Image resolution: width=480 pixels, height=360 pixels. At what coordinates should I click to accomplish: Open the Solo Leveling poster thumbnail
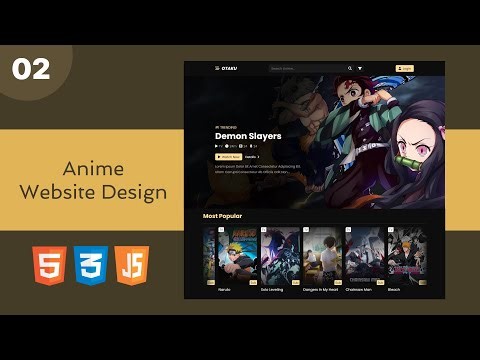[280, 256]
